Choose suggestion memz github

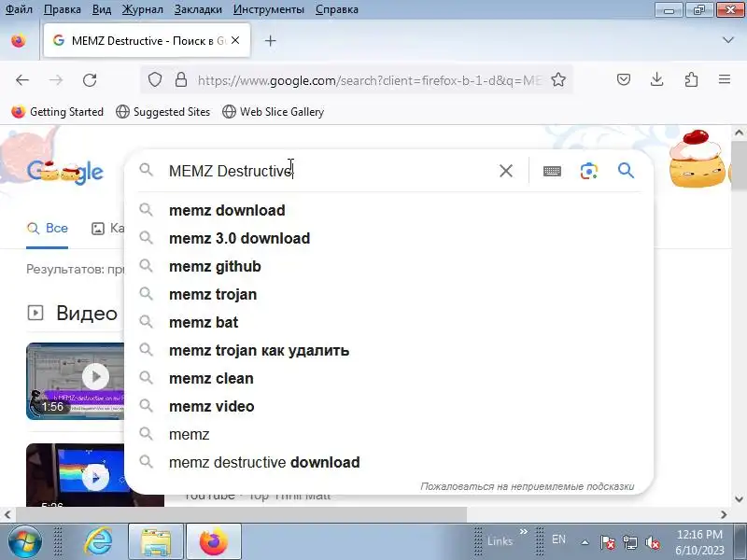pos(388,266)
